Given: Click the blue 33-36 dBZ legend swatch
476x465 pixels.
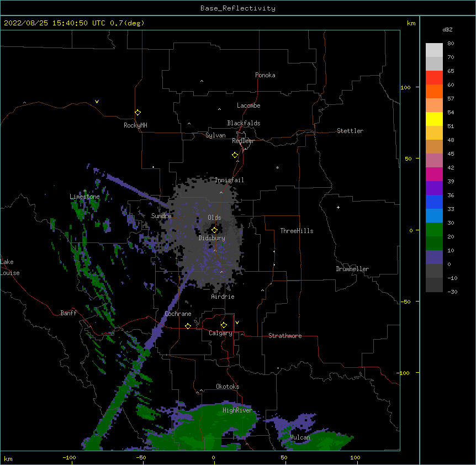Looking at the screenshot, I should tap(434, 202).
